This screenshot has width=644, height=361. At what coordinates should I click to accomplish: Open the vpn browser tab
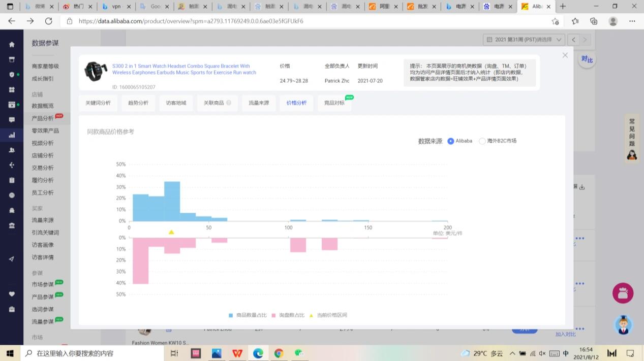pyautogui.click(x=116, y=7)
